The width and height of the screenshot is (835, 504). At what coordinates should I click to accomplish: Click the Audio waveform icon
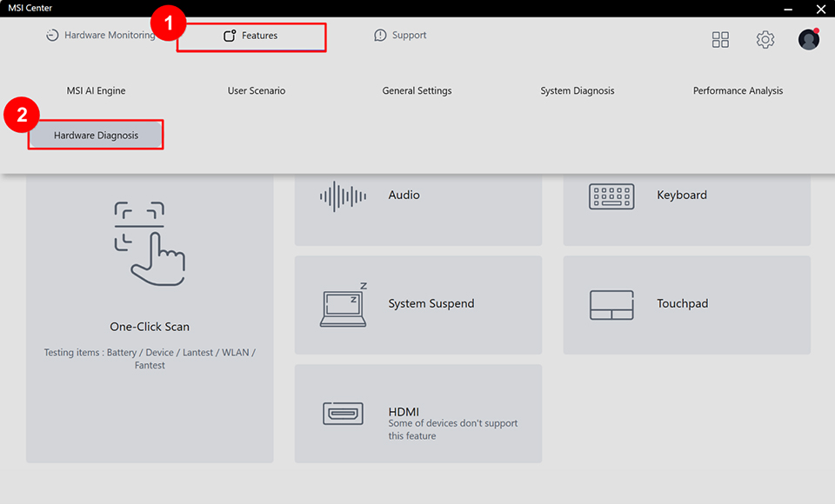click(343, 196)
